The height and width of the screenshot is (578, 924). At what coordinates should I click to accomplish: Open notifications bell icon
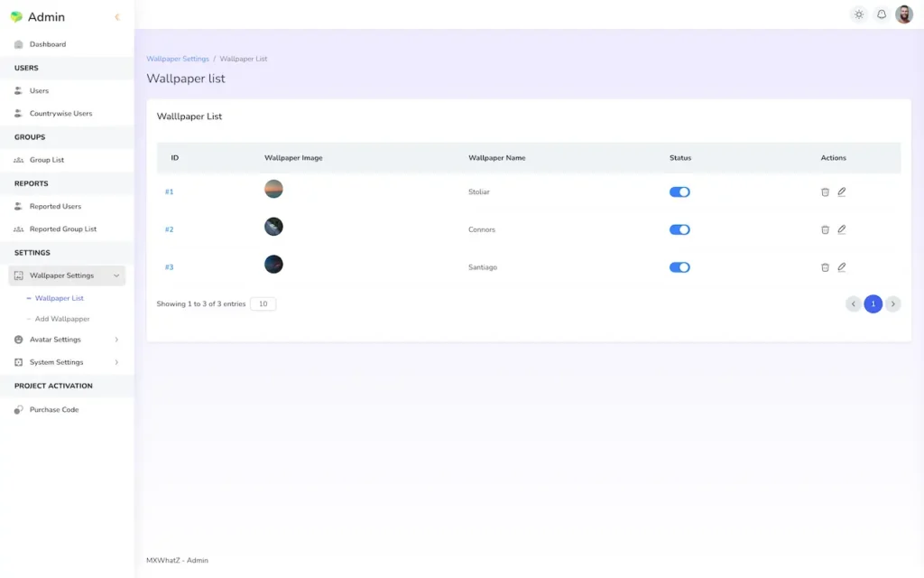click(881, 14)
